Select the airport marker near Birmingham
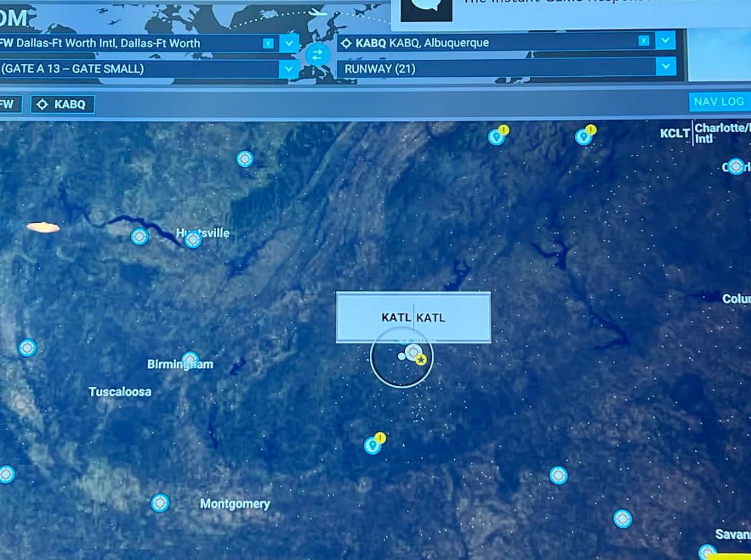The width and height of the screenshot is (751, 560). [x=190, y=359]
